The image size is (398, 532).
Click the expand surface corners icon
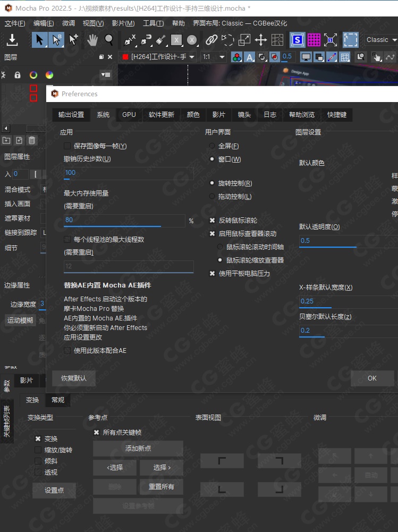click(x=331, y=40)
